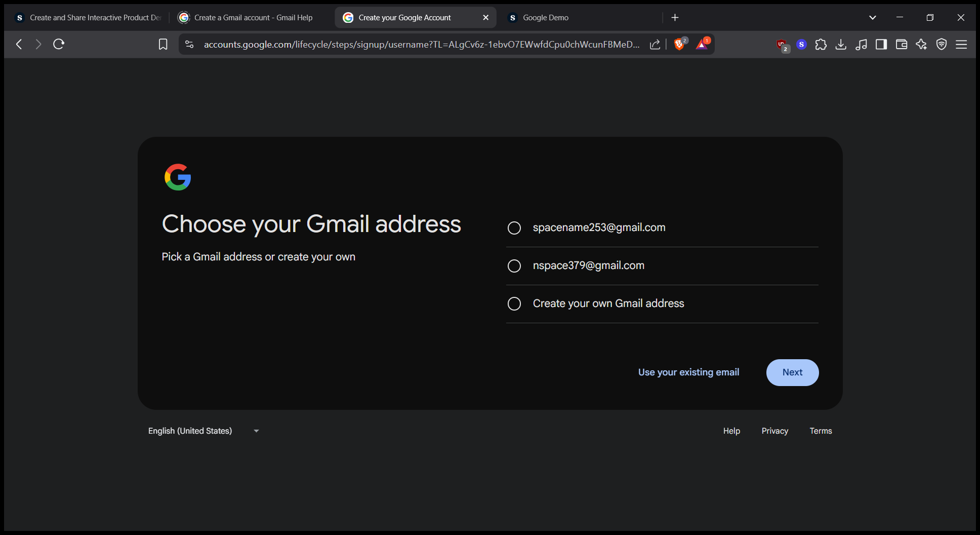Open Brave Rewards triangle icon
980x535 pixels.
[702, 44]
